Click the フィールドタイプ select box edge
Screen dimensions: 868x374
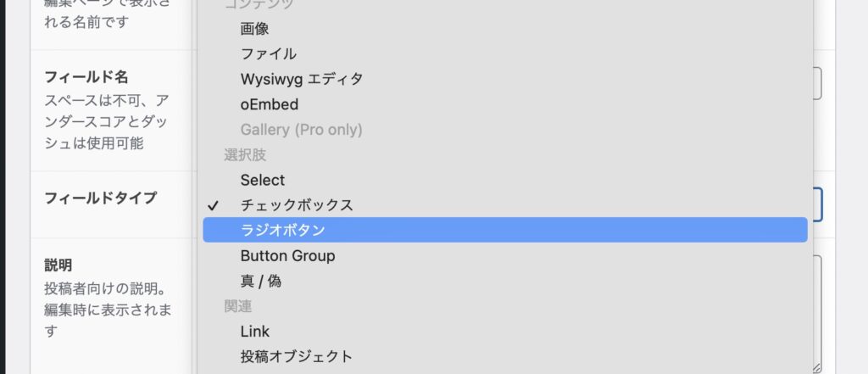[x=818, y=204]
